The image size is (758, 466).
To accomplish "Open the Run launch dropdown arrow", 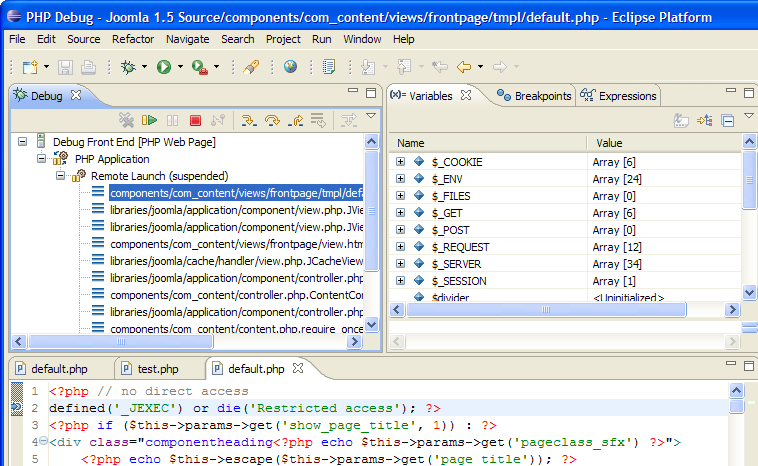I will [180, 67].
